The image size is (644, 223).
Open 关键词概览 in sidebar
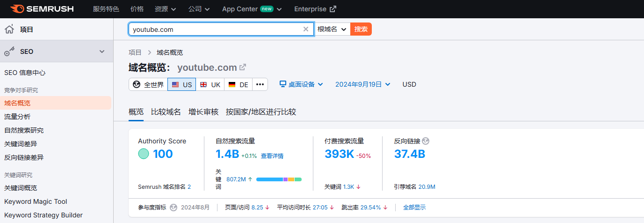21,188
